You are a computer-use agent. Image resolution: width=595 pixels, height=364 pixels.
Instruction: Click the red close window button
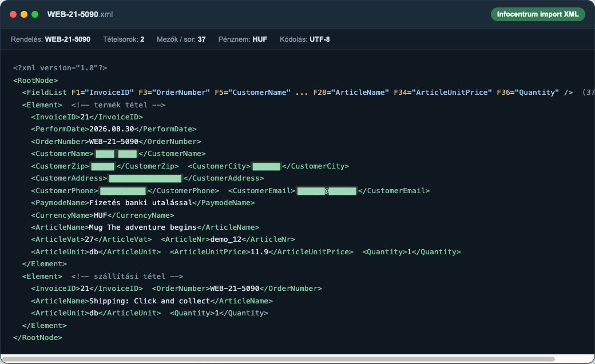click(x=13, y=14)
